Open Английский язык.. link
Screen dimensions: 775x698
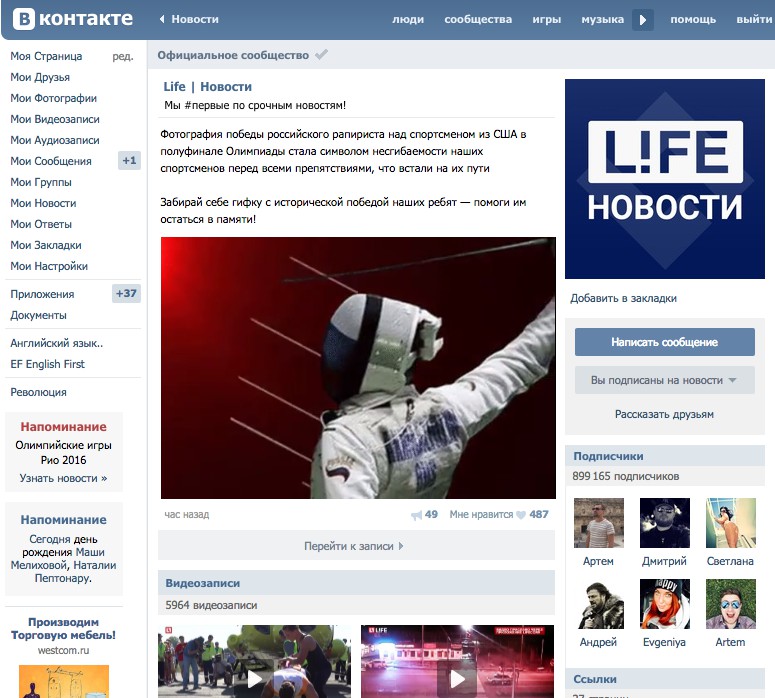click(57, 343)
